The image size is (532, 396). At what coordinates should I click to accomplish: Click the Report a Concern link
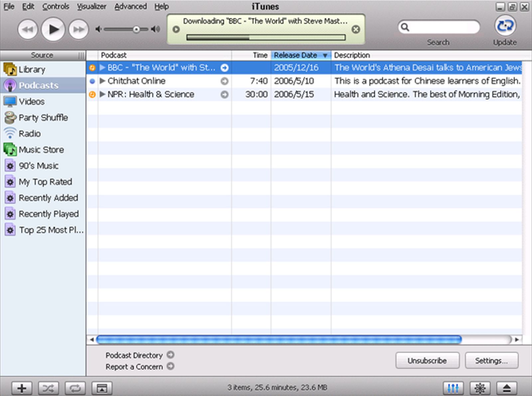point(134,367)
